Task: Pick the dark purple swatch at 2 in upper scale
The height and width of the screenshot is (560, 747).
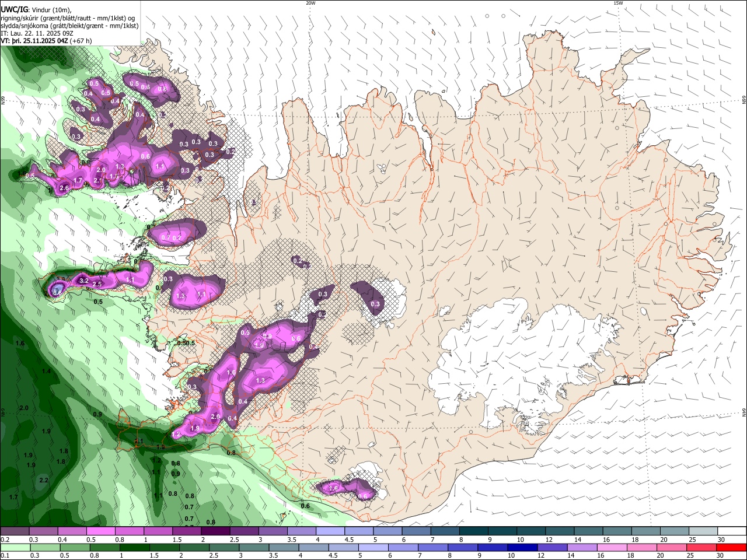Action: pos(215,531)
